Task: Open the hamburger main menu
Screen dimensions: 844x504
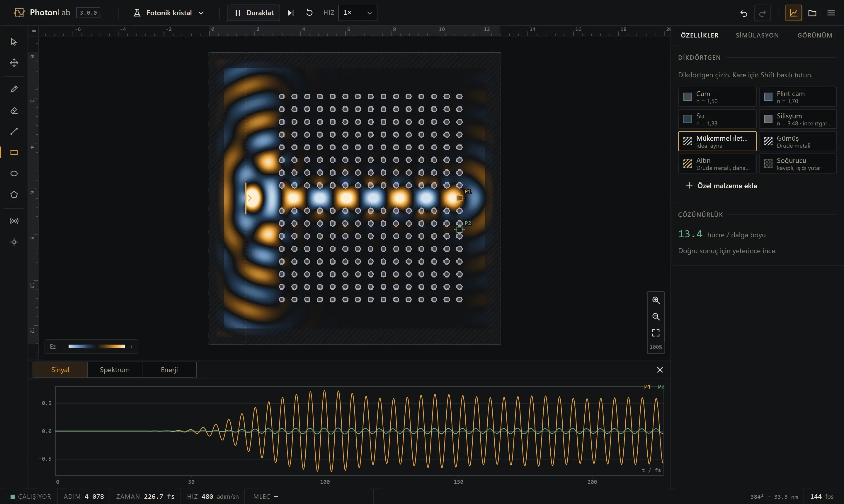Action: [x=831, y=13]
